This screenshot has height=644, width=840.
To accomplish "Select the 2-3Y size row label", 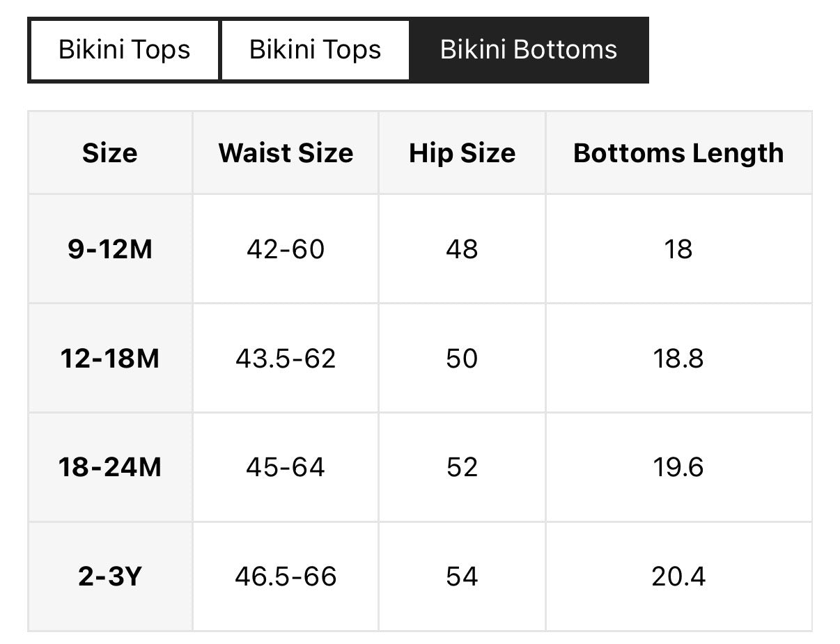I will (110, 576).
